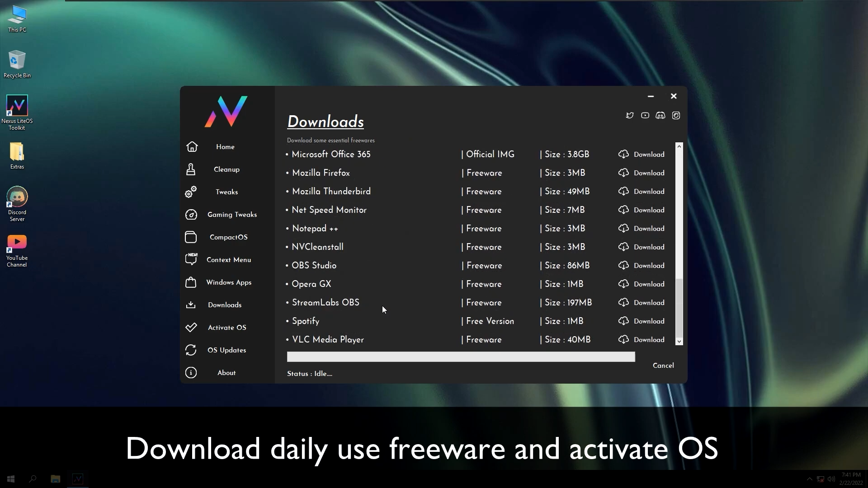This screenshot has height=488, width=868.
Task: Open the Instagram icon in header
Action: click(x=676, y=116)
